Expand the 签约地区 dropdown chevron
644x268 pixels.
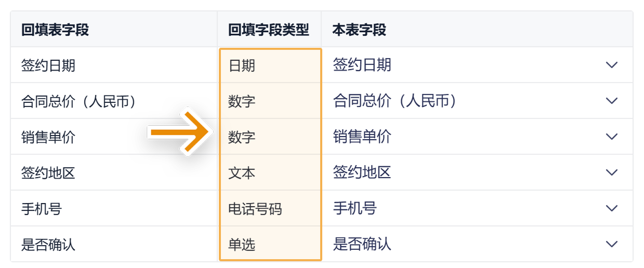[x=612, y=172]
